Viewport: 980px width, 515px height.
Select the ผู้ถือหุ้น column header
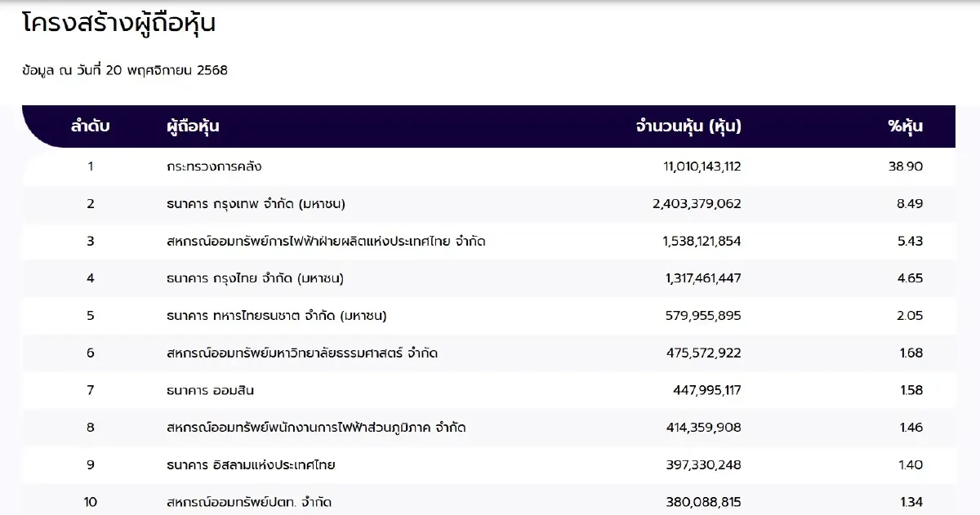tap(193, 127)
